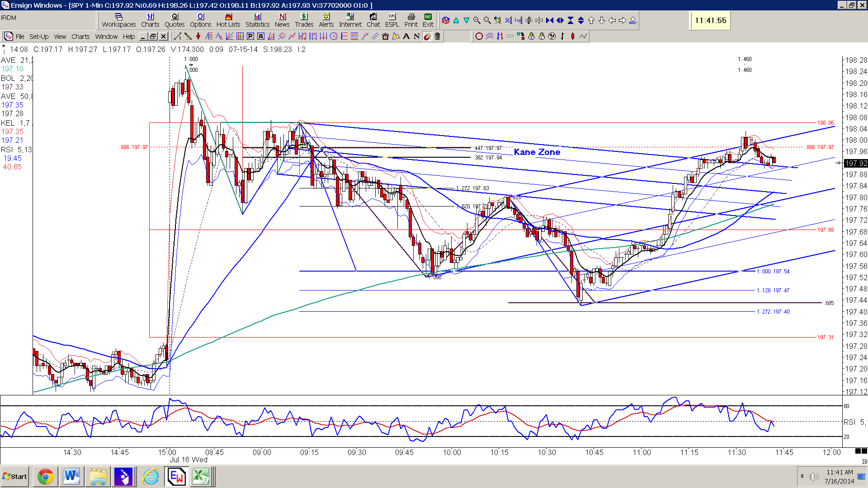Click the cyan up triangle
Screen dimensions: 868x488
456,20
